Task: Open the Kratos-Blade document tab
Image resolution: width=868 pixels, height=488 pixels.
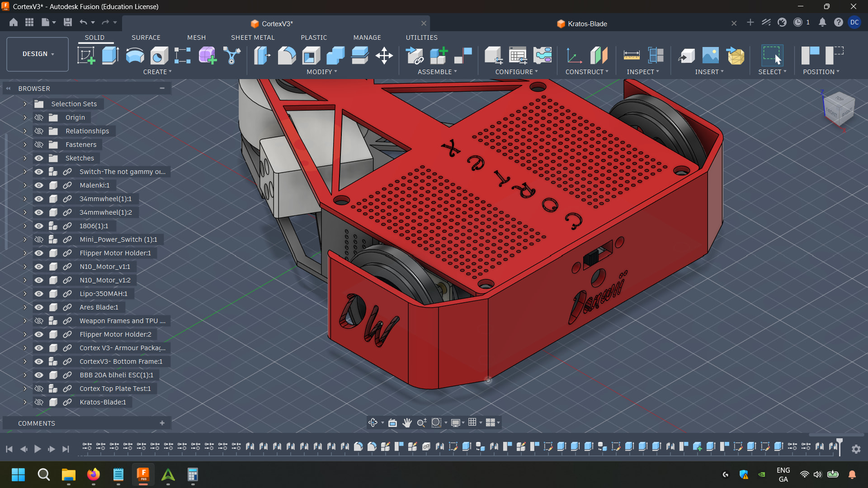Action: (x=587, y=23)
